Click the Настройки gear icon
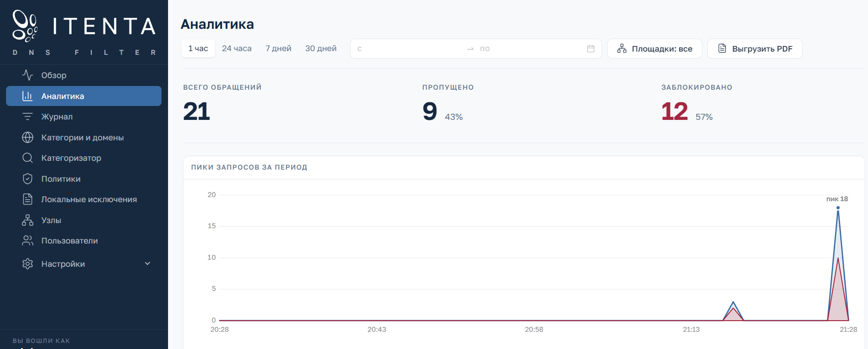Viewport: 868px width, 349px height. coord(28,263)
